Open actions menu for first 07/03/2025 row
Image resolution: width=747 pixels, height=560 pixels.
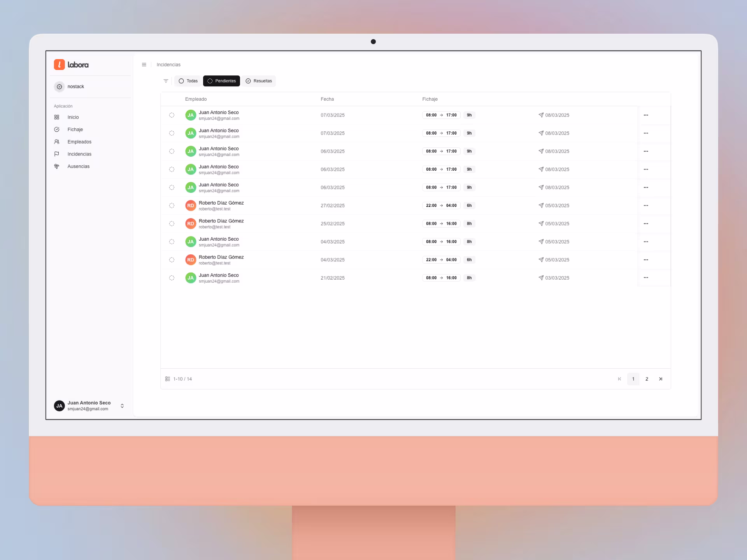[x=646, y=115]
